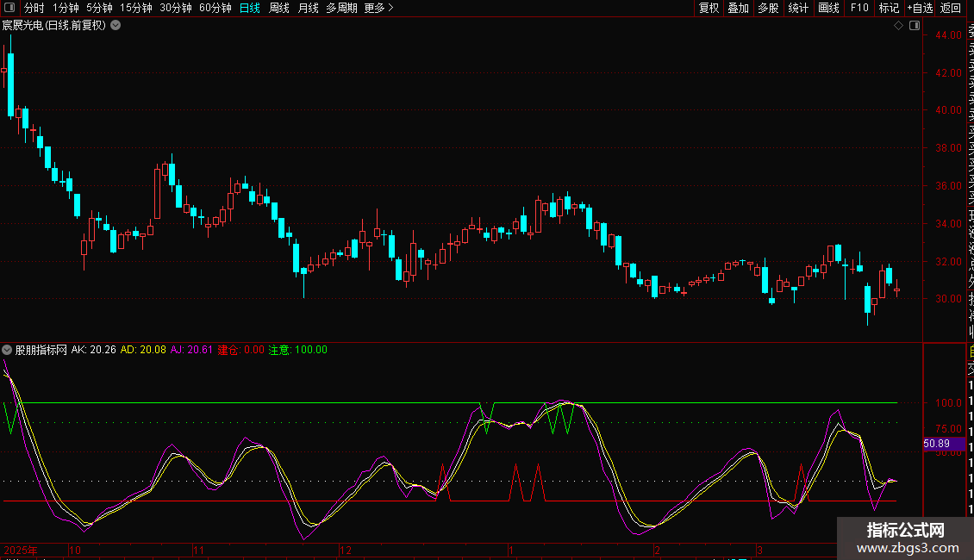Open F10 company info
974x560 pixels.
point(859,8)
